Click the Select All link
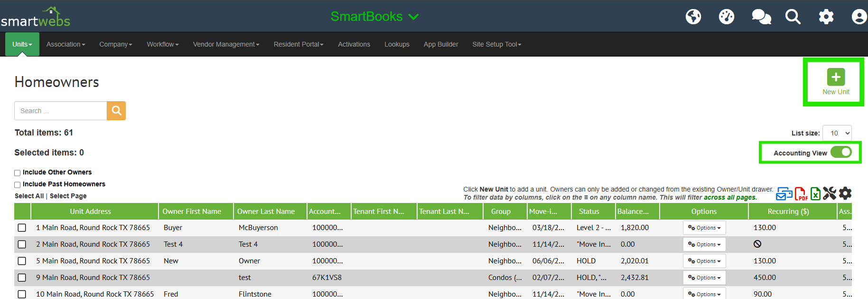The height and width of the screenshot is (299, 868). pos(29,196)
